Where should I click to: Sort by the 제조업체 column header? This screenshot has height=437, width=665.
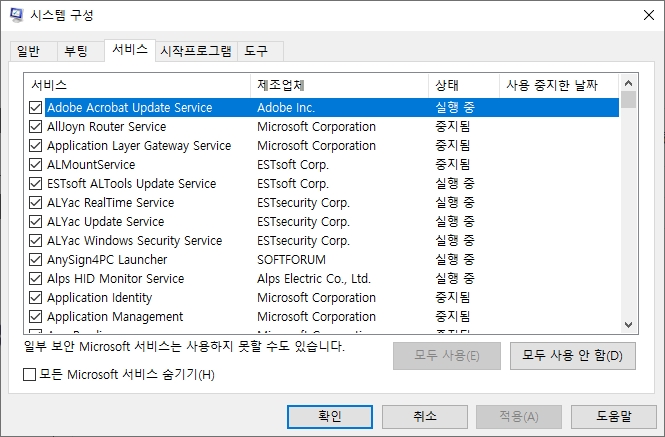pyautogui.click(x=339, y=85)
